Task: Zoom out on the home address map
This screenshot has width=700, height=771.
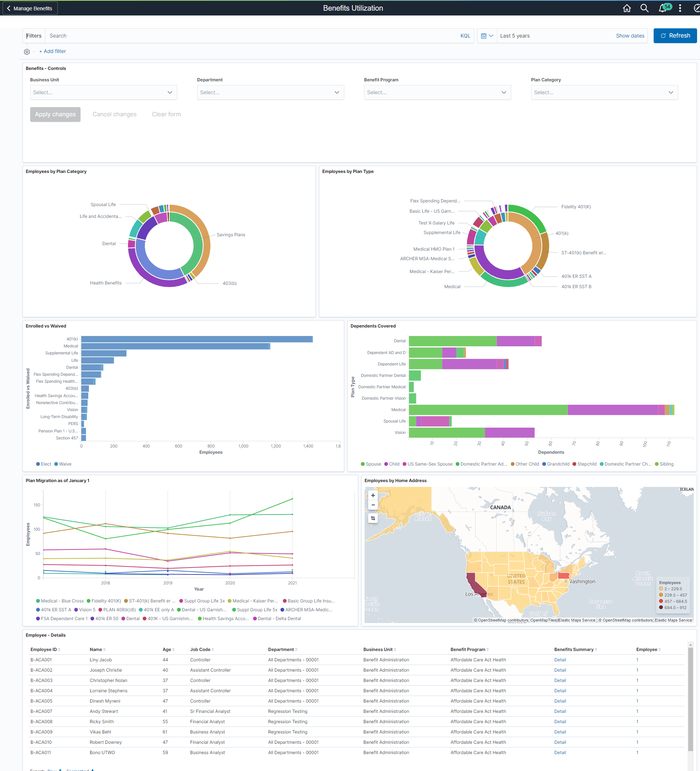Action: 373,505
